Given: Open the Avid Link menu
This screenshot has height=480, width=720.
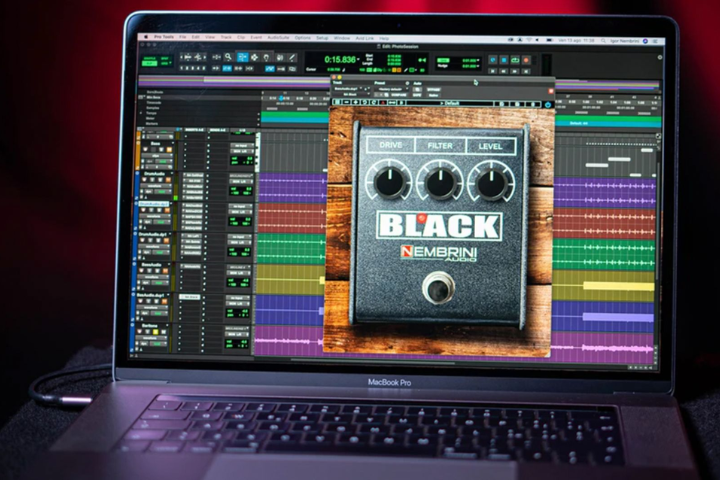Looking at the screenshot, I should point(365,38).
